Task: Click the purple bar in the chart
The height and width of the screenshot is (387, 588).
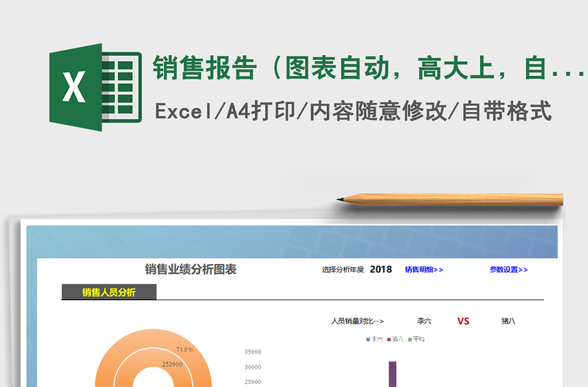Action: click(x=392, y=374)
